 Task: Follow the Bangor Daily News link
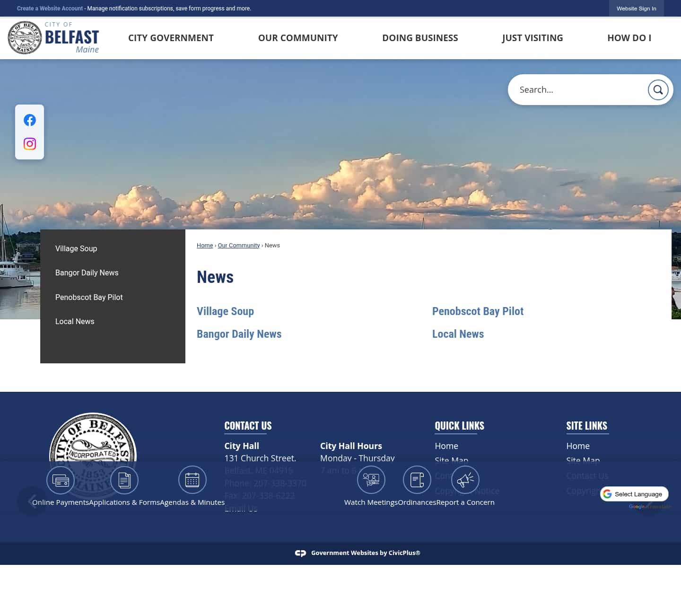(x=239, y=334)
